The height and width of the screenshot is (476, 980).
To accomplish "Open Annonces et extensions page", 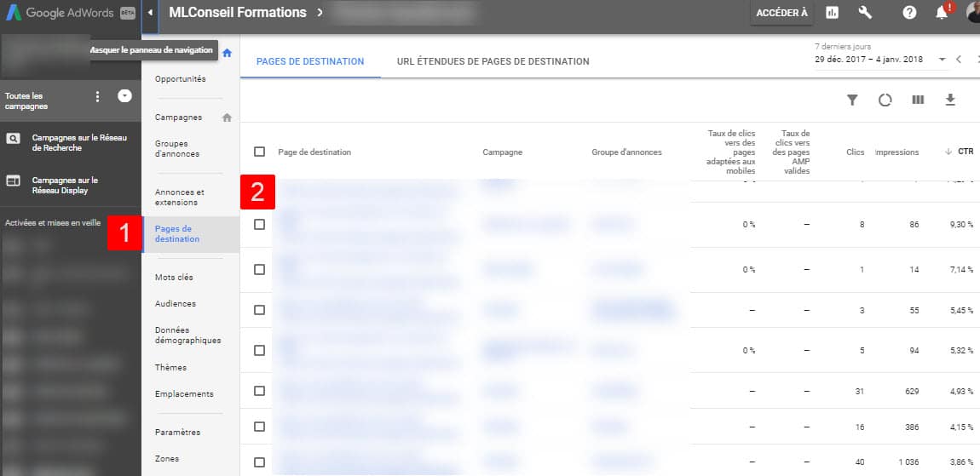I will click(179, 198).
